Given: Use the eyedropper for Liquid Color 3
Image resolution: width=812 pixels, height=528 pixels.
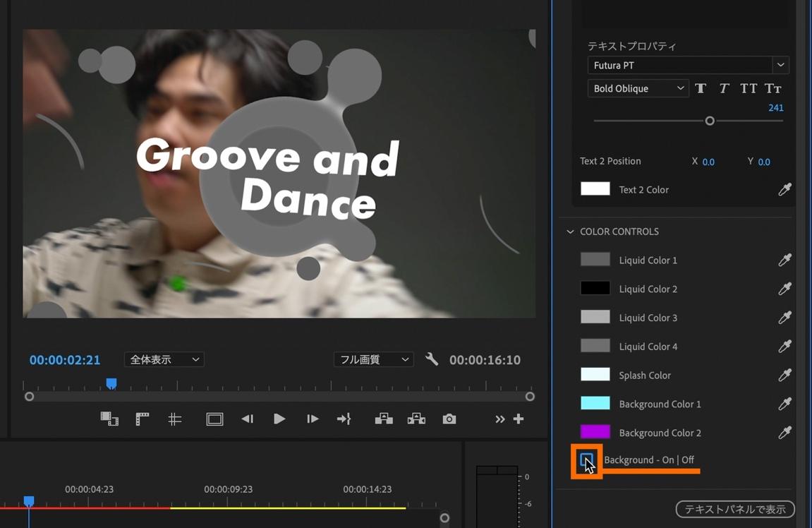Looking at the screenshot, I should point(784,318).
